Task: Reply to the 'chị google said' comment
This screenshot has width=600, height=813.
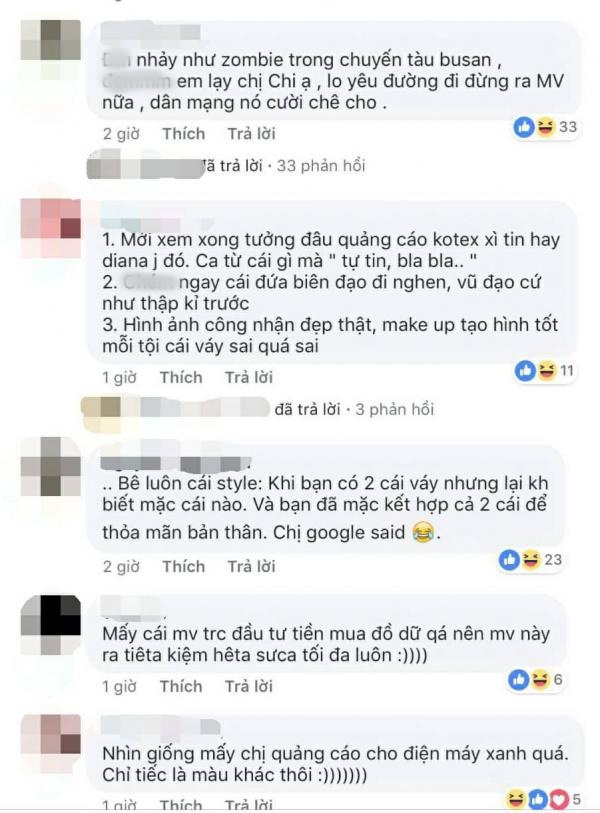Action: coord(252,566)
